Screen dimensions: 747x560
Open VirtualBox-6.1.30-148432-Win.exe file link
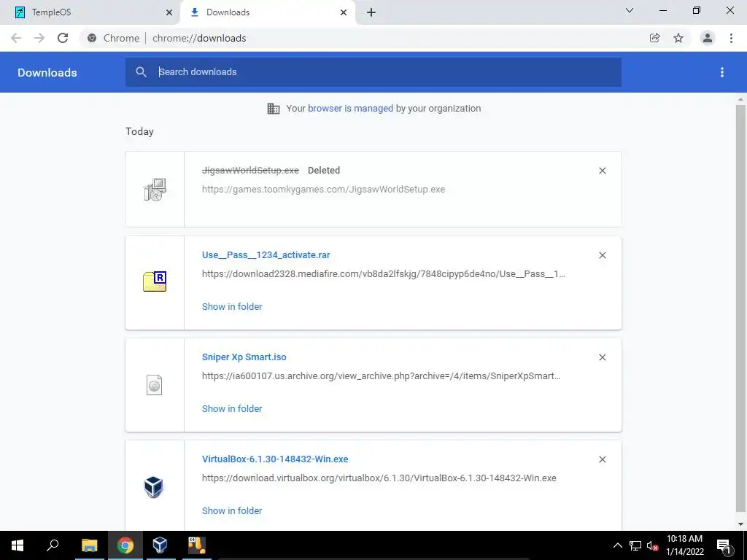point(275,459)
